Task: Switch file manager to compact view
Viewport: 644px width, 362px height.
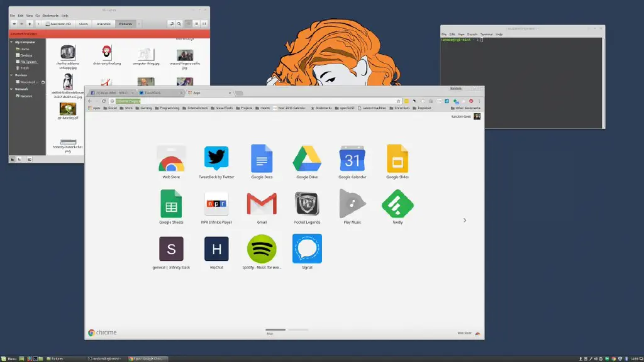Action: pos(204,24)
